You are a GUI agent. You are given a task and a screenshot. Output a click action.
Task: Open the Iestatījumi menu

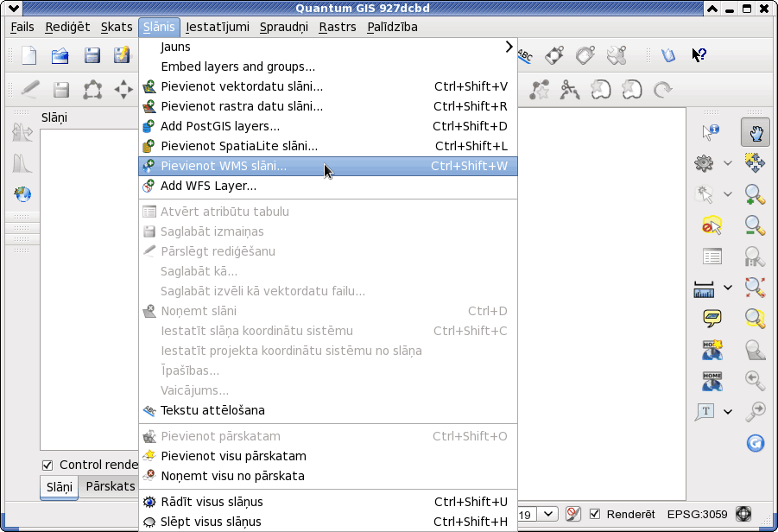(218, 27)
